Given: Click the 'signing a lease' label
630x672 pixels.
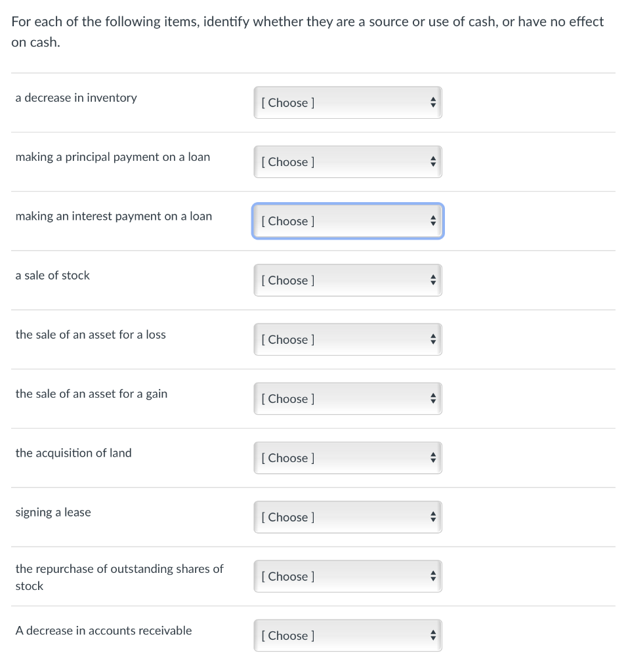Looking at the screenshot, I should (53, 512).
